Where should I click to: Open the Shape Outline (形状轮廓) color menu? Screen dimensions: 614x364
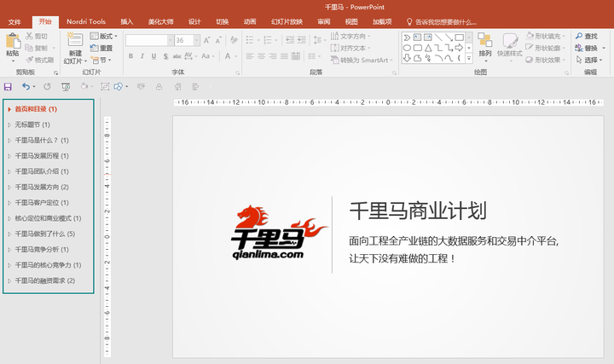(x=546, y=48)
